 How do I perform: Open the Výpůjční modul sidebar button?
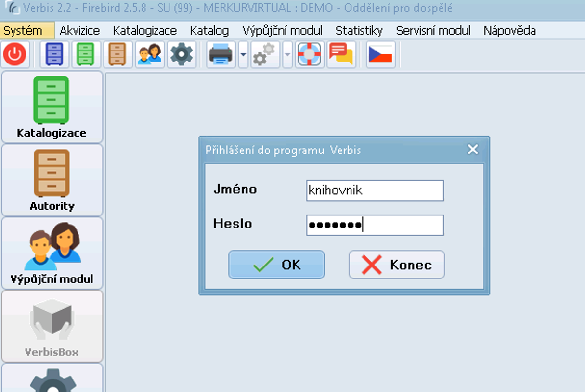(x=52, y=253)
